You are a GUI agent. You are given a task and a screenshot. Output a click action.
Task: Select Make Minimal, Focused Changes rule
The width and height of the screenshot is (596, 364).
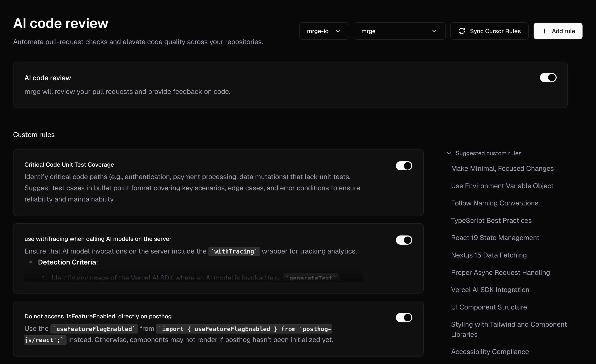coord(502,168)
